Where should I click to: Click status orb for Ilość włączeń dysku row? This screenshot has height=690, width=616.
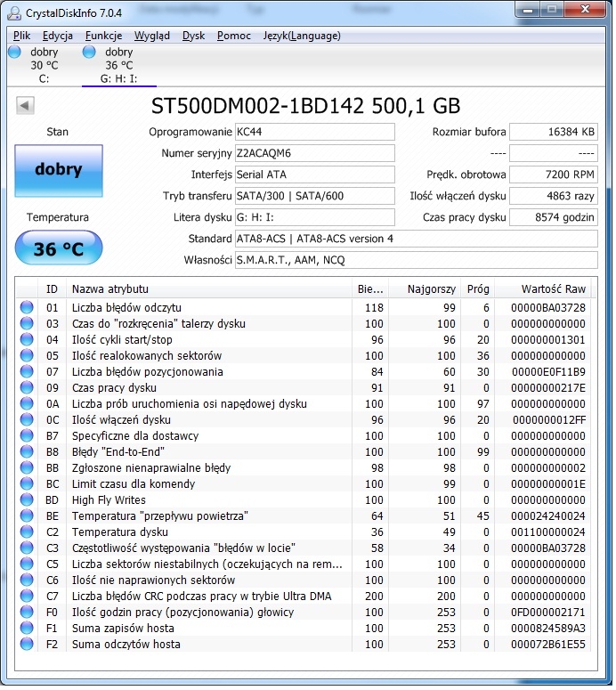coord(27,420)
